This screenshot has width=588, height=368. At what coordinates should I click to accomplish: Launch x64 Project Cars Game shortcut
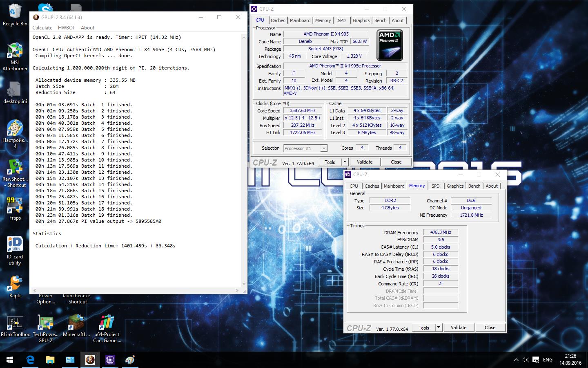click(x=107, y=329)
